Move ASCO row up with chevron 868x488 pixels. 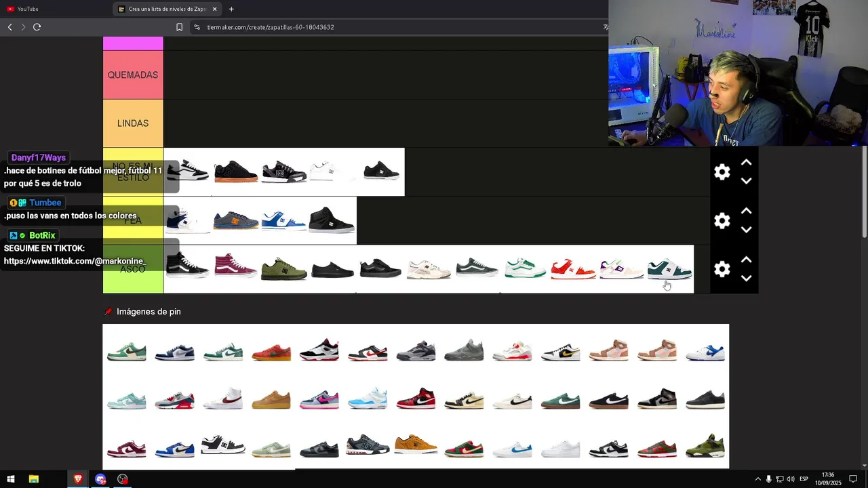point(746,260)
